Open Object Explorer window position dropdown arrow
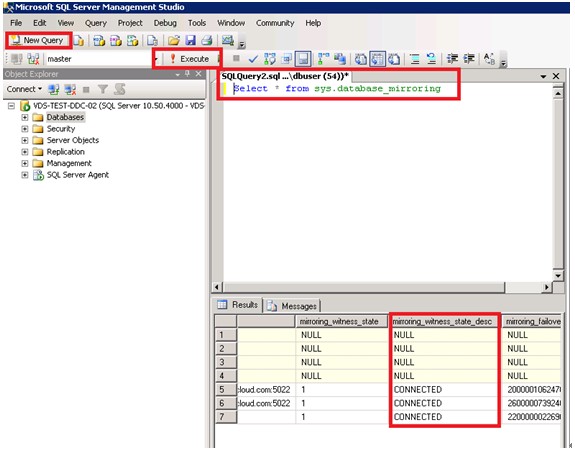The height and width of the screenshot is (462, 575). click(177, 74)
